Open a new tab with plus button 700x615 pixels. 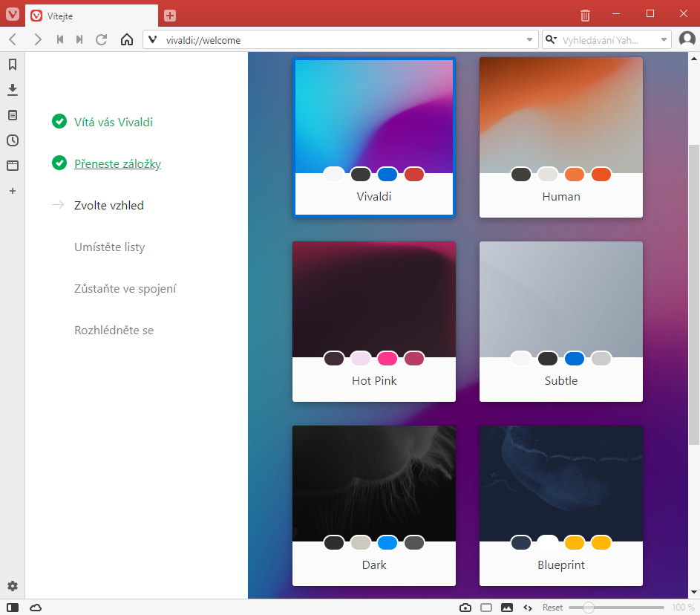click(x=170, y=16)
